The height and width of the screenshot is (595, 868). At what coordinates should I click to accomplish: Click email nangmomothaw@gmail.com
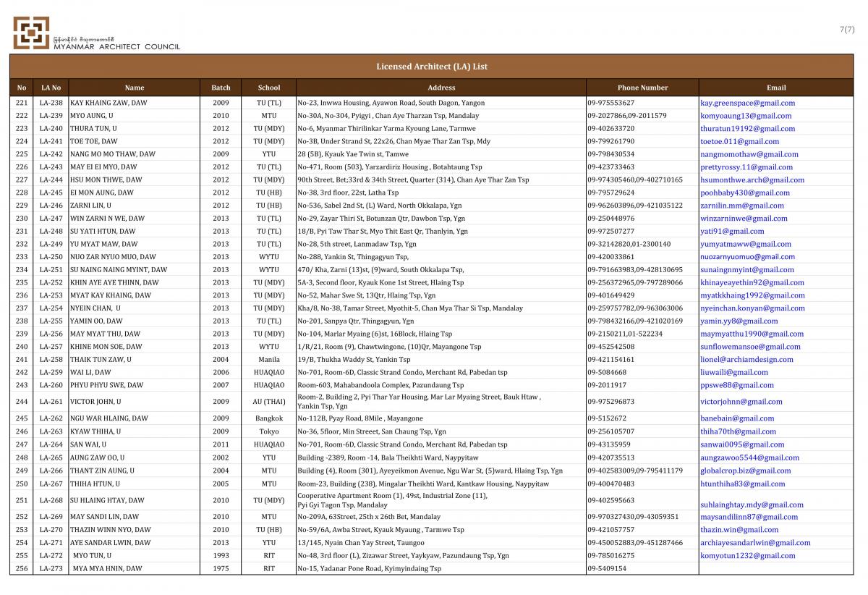[x=749, y=154]
